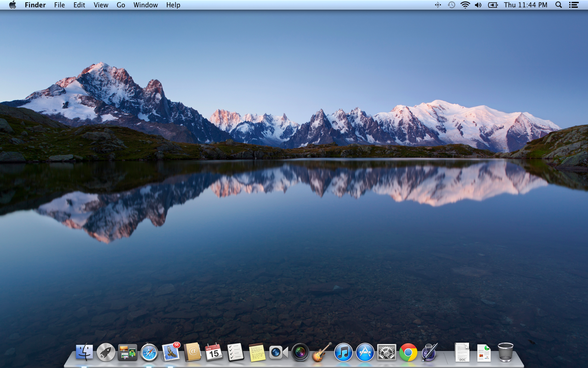Open the File menu
The height and width of the screenshot is (368, 588).
tap(59, 5)
